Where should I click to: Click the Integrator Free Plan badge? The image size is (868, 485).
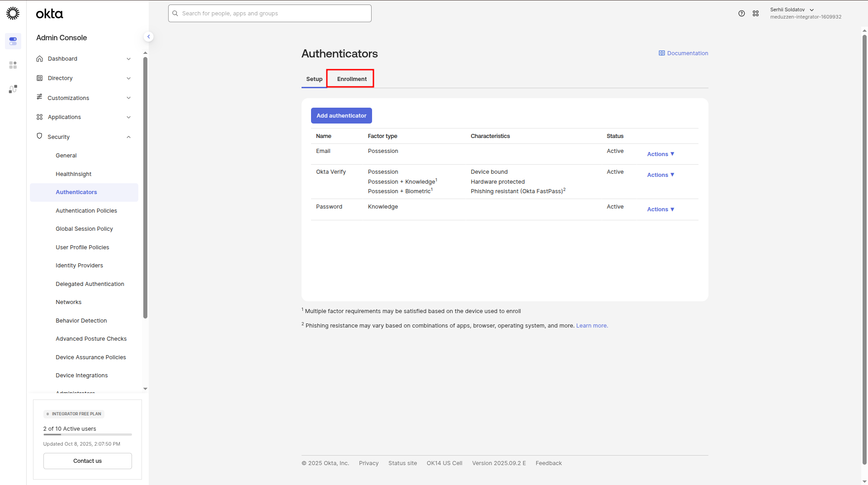tap(74, 414)
